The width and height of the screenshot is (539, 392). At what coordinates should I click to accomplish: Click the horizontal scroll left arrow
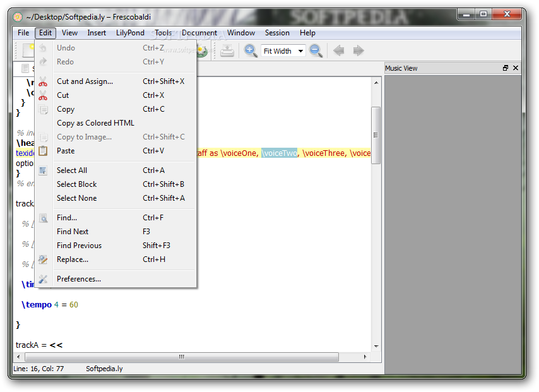coord(18,357)
